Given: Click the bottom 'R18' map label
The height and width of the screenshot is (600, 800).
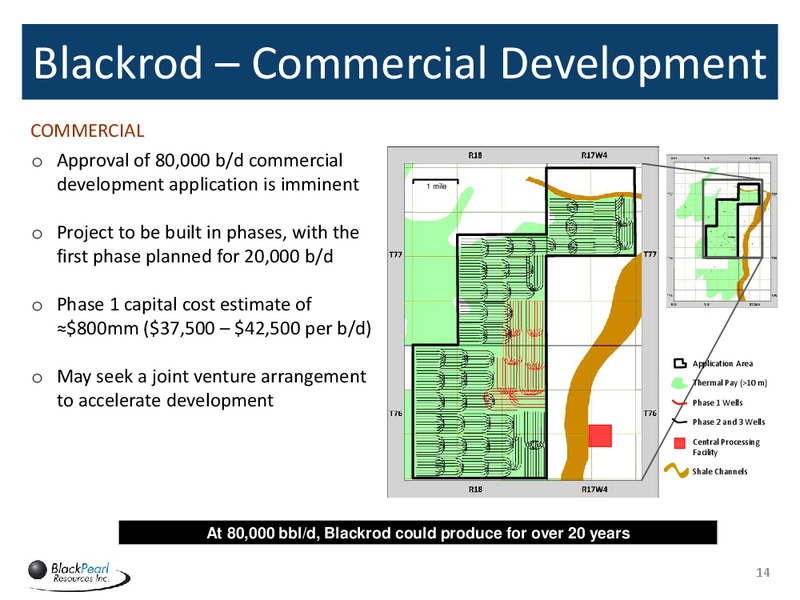Looking at the screenshot, I should pos(476,489).
